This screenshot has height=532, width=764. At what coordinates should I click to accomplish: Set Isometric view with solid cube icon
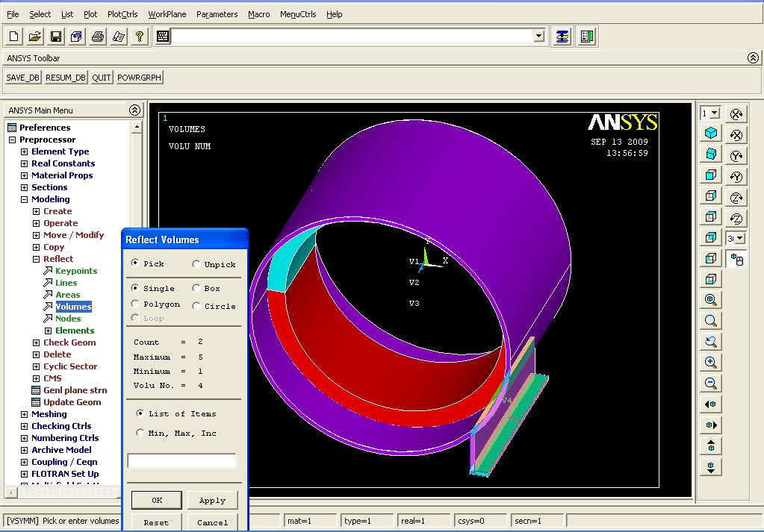(x=711, y=133)
